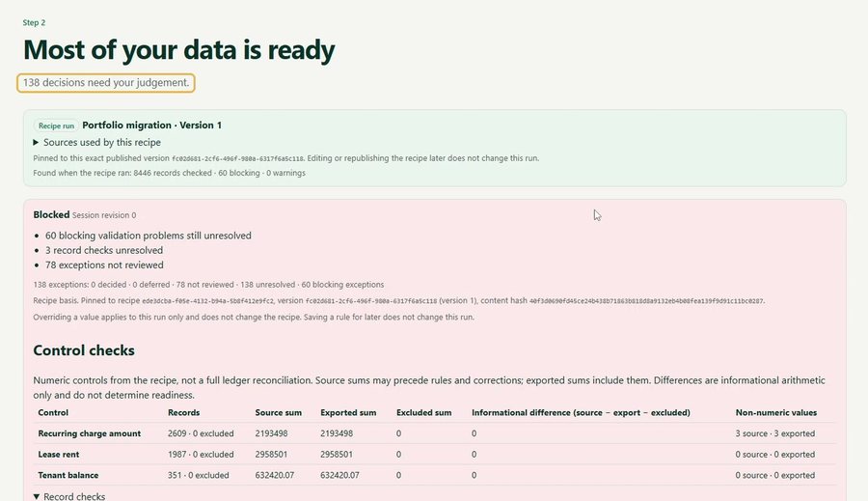
Task: Click 'Recurring charge amount' row label
Action: [89, 433]
